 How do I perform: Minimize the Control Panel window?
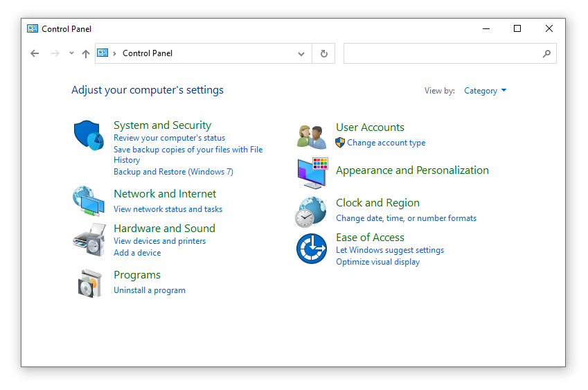(x=486, y=28)
